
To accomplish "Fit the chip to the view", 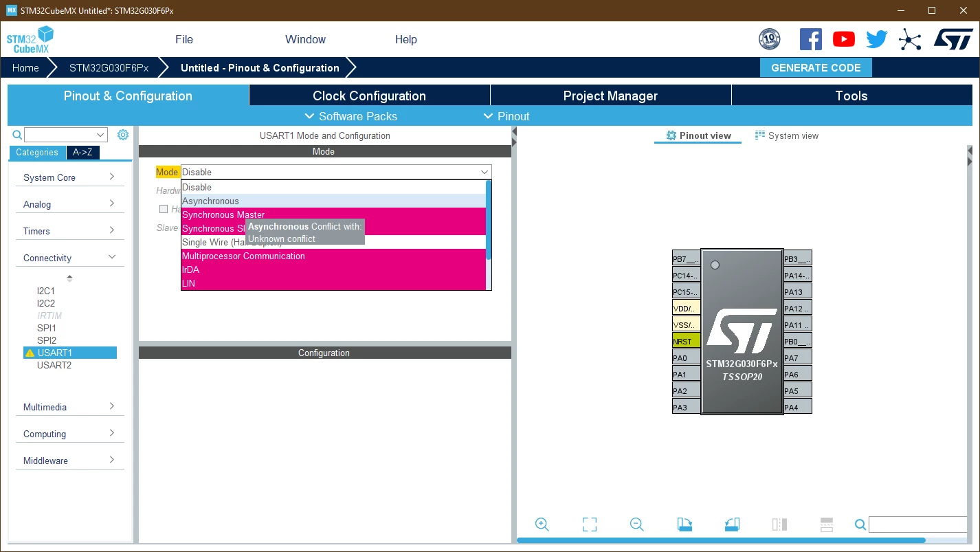I will pyautogui.click(x=590, y=525).
